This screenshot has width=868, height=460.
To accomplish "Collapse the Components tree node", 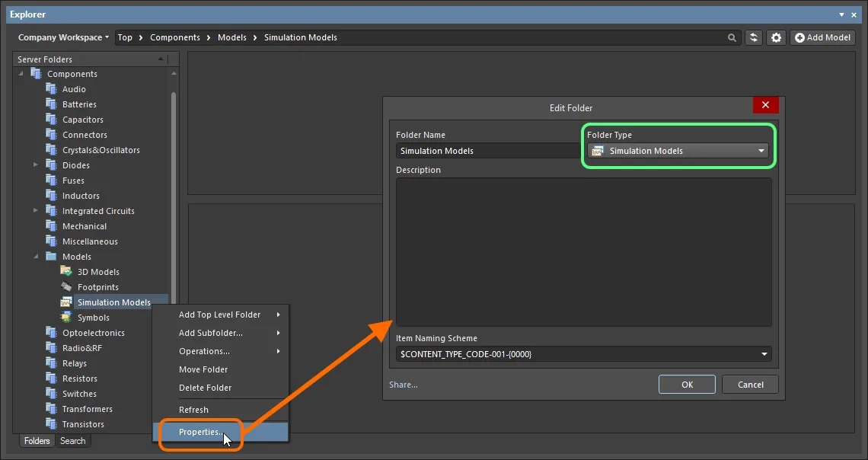I will coord(21,74).
